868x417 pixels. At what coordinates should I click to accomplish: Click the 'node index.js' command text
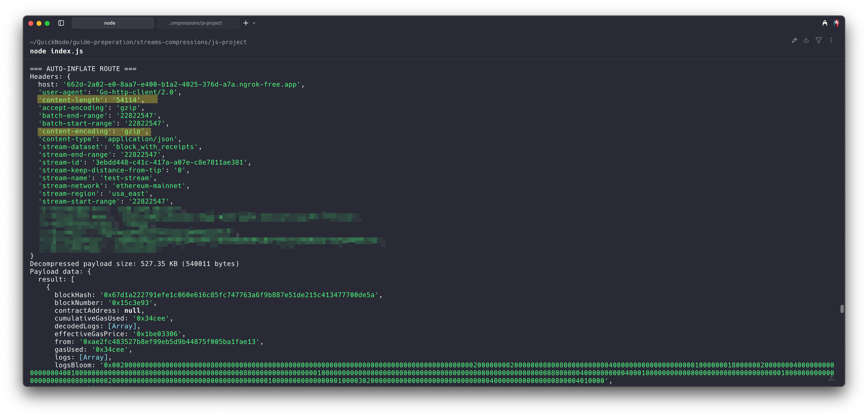(56, 51)
